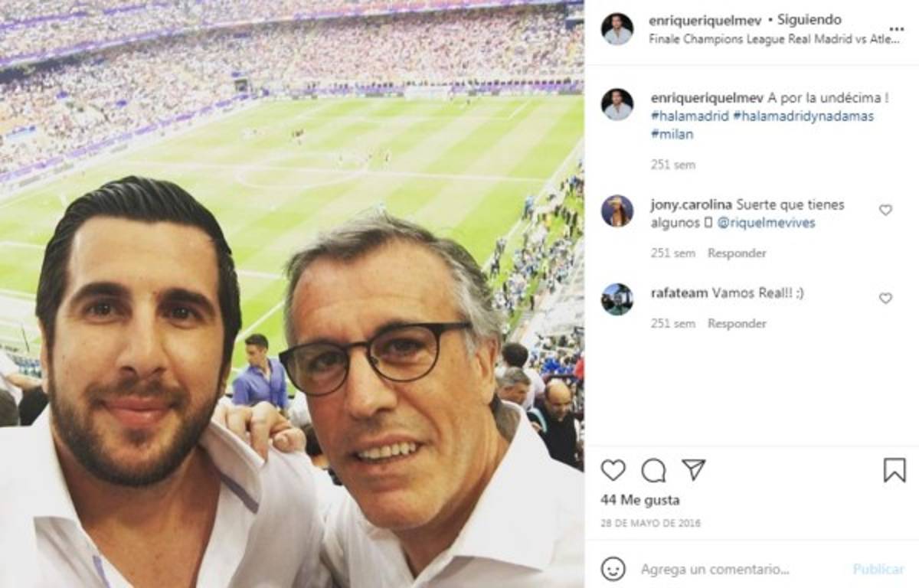Save post with the bookmark icon

click(894, 470)
